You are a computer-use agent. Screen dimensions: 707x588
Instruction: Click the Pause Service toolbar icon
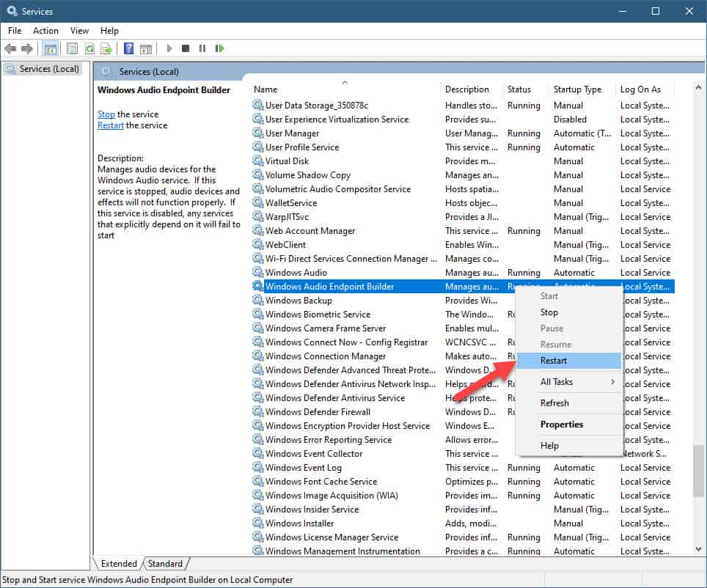(x=202, y=48)
